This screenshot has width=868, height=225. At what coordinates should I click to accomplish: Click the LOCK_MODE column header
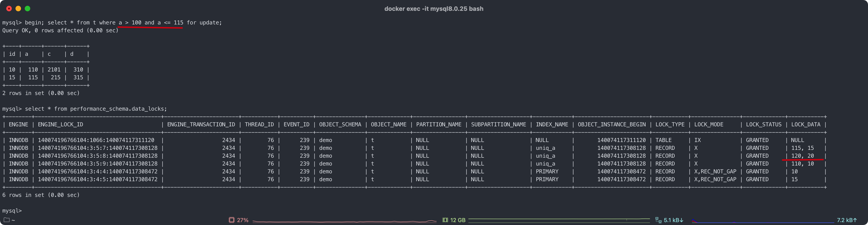[709, 124]
